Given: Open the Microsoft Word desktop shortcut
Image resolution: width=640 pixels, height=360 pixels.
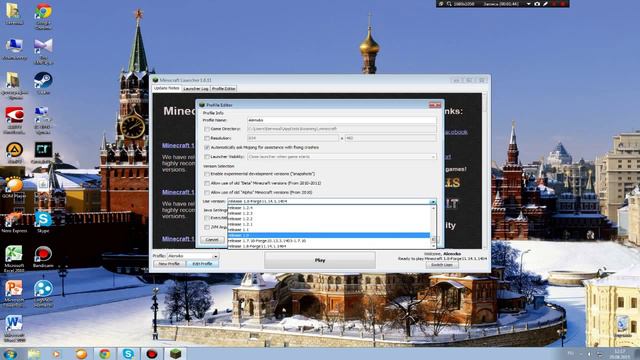Looking at the screenshot, I should pos(14,328).
